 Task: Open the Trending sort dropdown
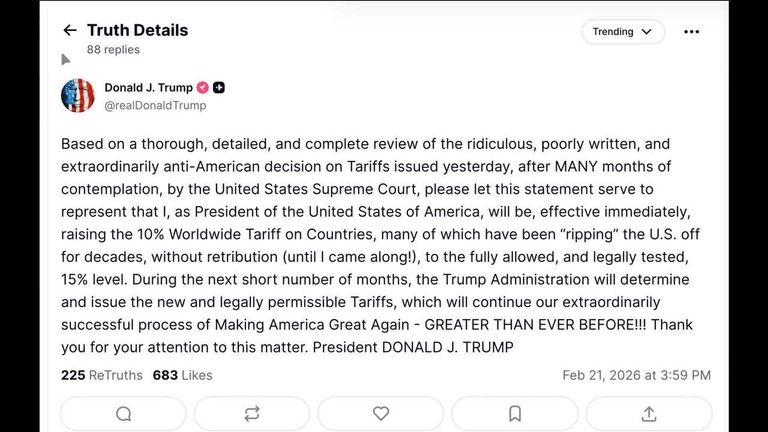point(622,32)
